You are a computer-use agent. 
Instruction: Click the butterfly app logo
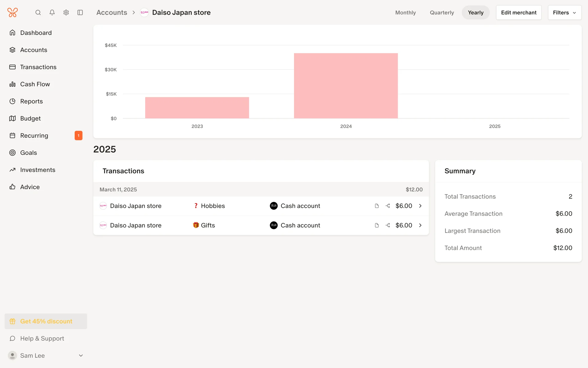pos(13,13)
